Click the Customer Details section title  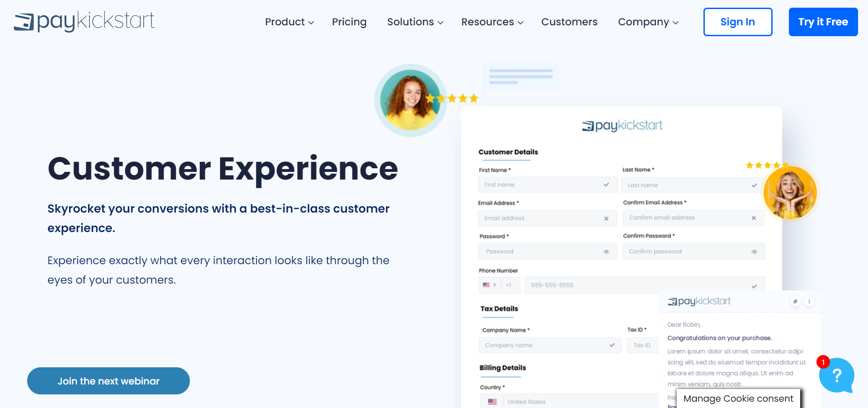pyautogui.click(x=508, y=152)
